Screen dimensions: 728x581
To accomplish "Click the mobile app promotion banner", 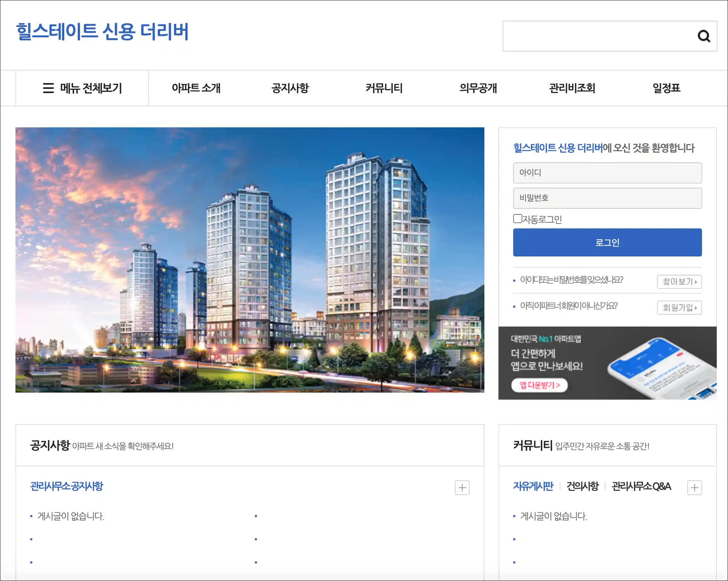I will click(607, 363).
